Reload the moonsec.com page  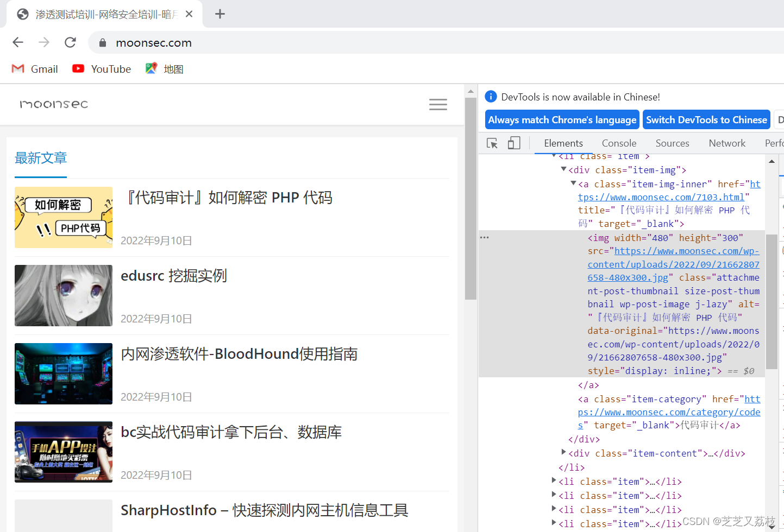tap(70, 42)
